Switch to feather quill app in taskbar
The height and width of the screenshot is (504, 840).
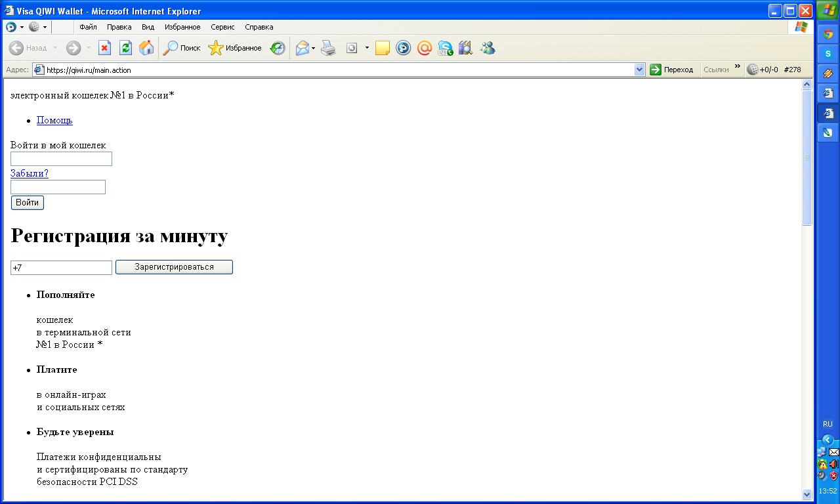(828, 133)
